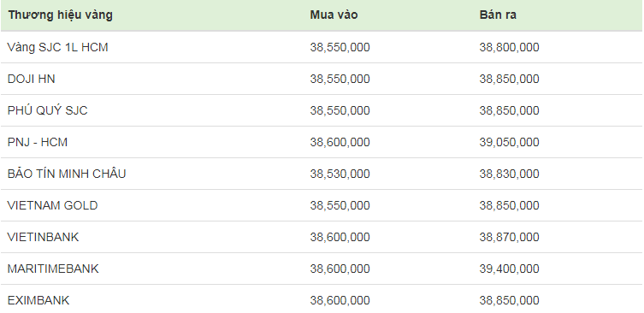
Task: Click Vietinbank sell price 38,870,000
Action: click(x=509, y=238)
